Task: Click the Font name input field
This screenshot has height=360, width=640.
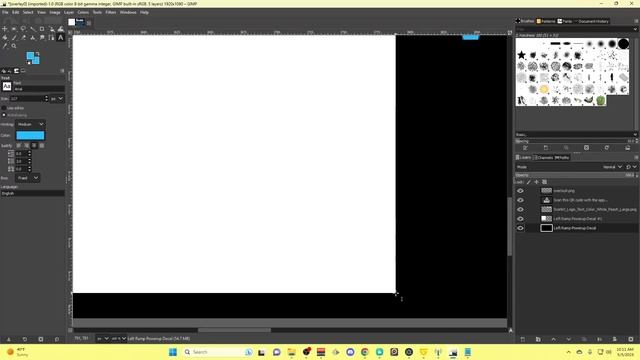Action: [x=39, y=89]
